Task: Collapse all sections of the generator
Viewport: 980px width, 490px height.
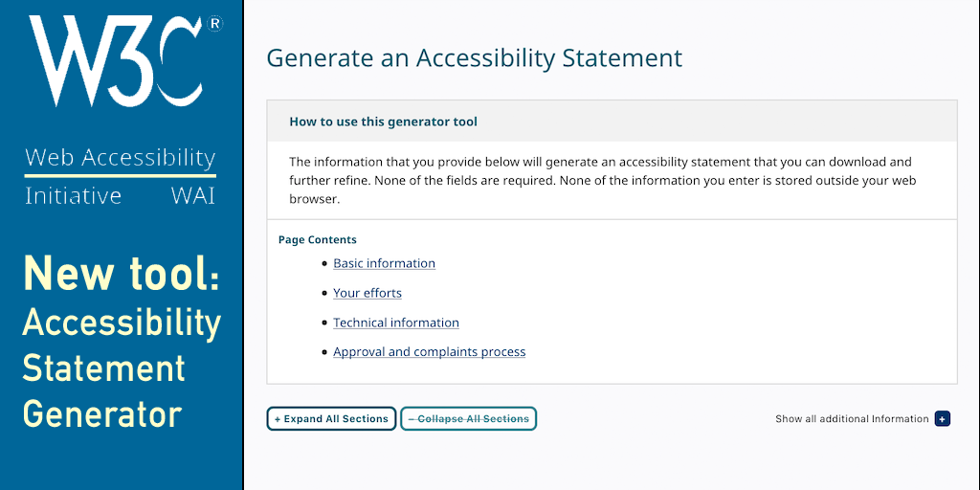Action: click(x=468, y=419)
